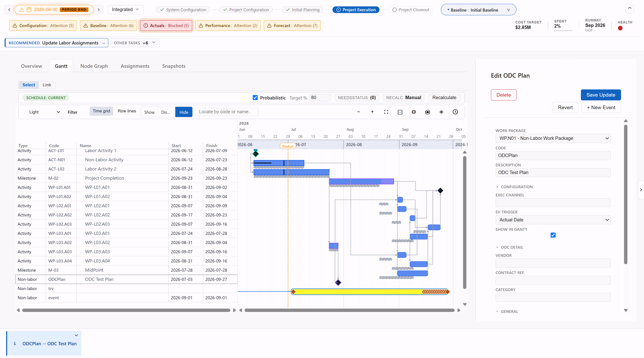The width and height of the screenshot is (644, 358).
Task: Open the Work Package dropdown
Action: [553, 138]
